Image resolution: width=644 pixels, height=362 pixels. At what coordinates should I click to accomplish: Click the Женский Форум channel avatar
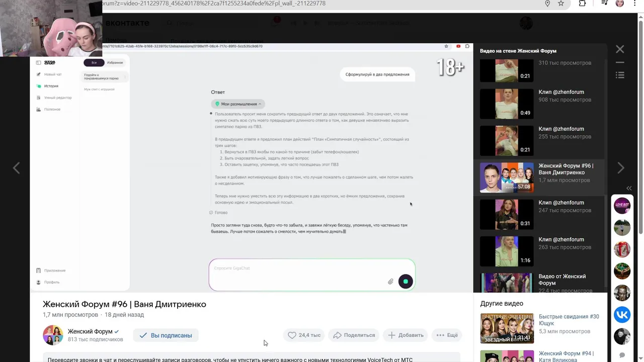(x=53, y=335)
